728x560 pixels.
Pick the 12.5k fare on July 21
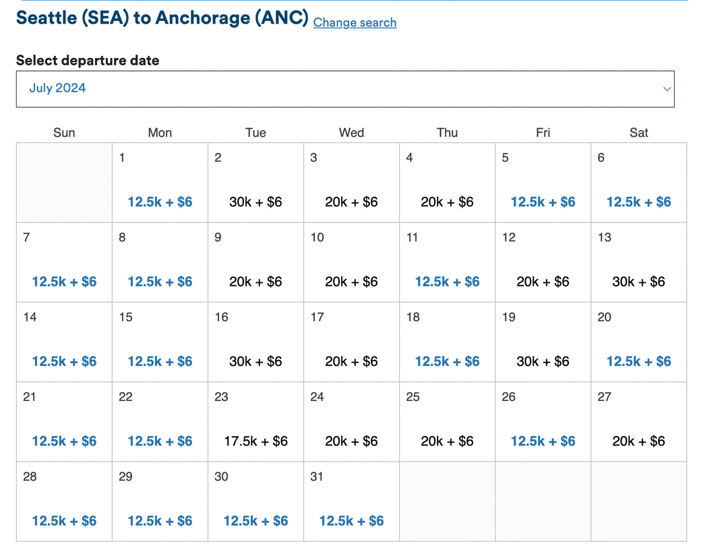63,441
